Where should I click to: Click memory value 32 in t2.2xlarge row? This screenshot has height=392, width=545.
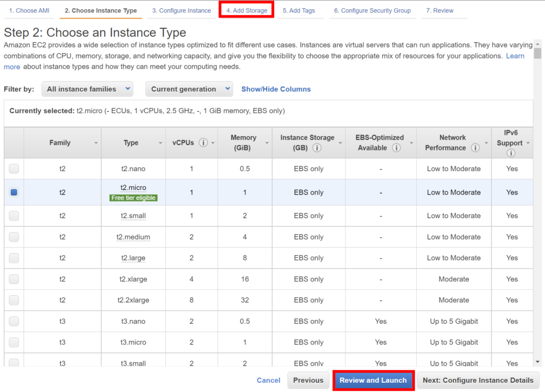(245, 300)
